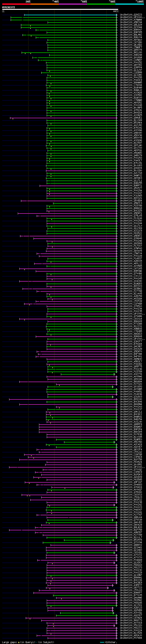Click the hit label UniRef100_Q3MFP4
Image resolution: width=146 pixels, height=644 pixels.
point(131,68)
